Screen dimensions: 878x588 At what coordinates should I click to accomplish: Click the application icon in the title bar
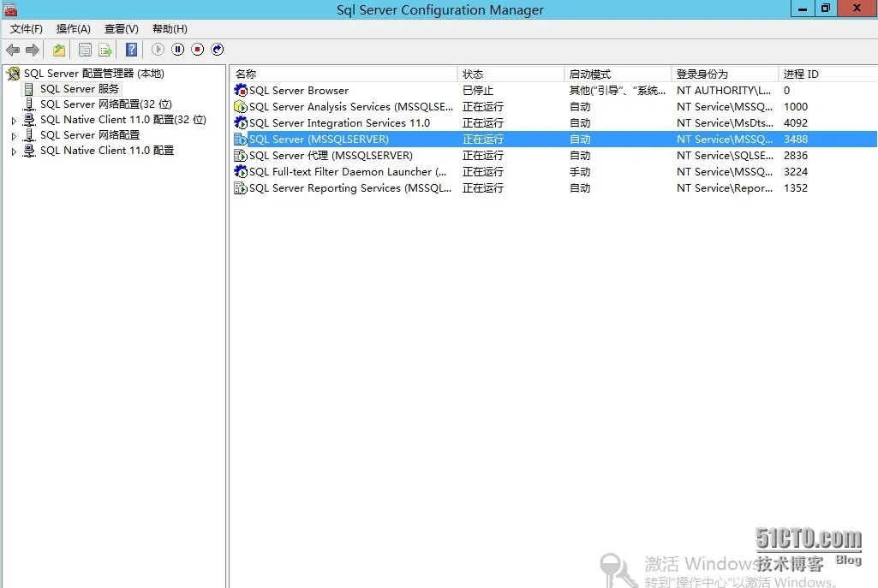[x=10, y=9]
